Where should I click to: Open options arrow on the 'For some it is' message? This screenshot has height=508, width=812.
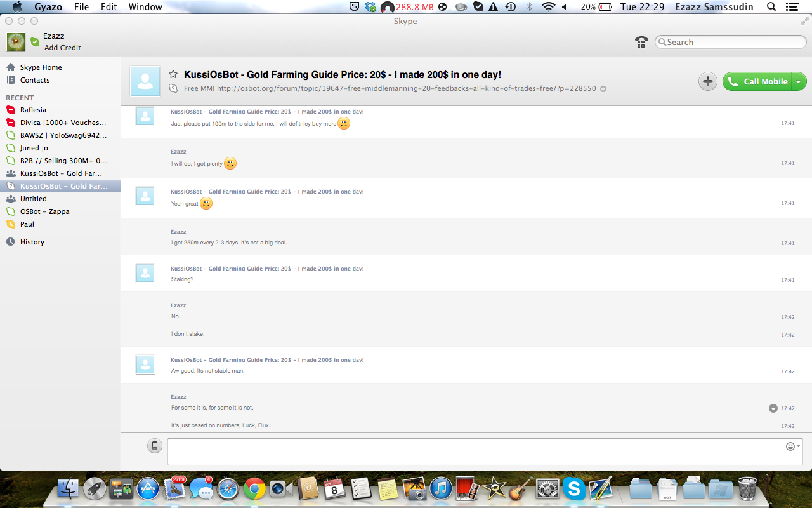773,408
